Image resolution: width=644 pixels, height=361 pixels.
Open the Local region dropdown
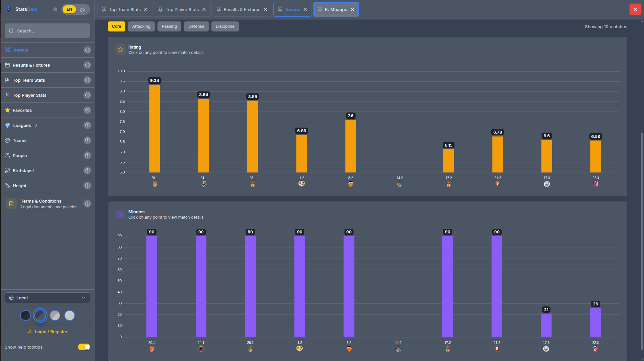click(x=47, y=298)
